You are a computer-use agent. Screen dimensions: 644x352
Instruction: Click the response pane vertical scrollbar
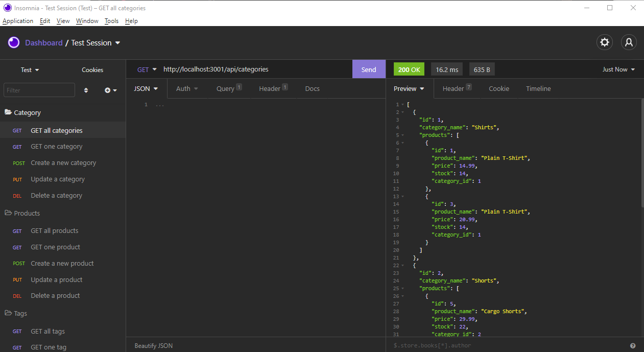[642, 153]
